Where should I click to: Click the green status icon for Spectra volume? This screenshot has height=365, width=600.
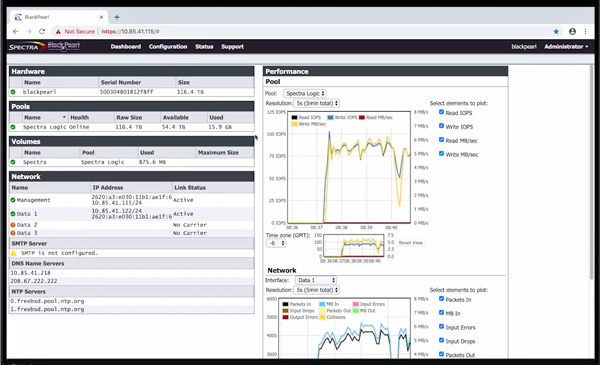(x=13, y=162)
